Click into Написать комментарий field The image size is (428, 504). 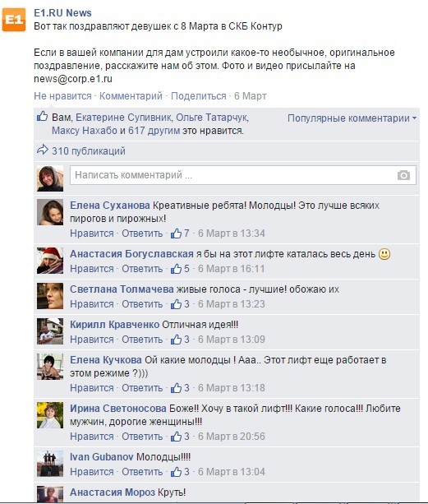pyautogui.click(x=243, y=175)
